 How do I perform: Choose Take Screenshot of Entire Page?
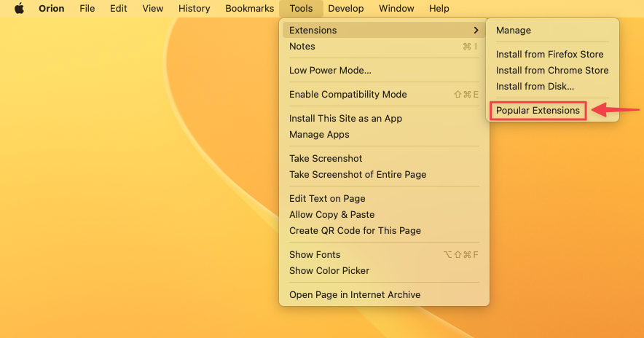384,175
